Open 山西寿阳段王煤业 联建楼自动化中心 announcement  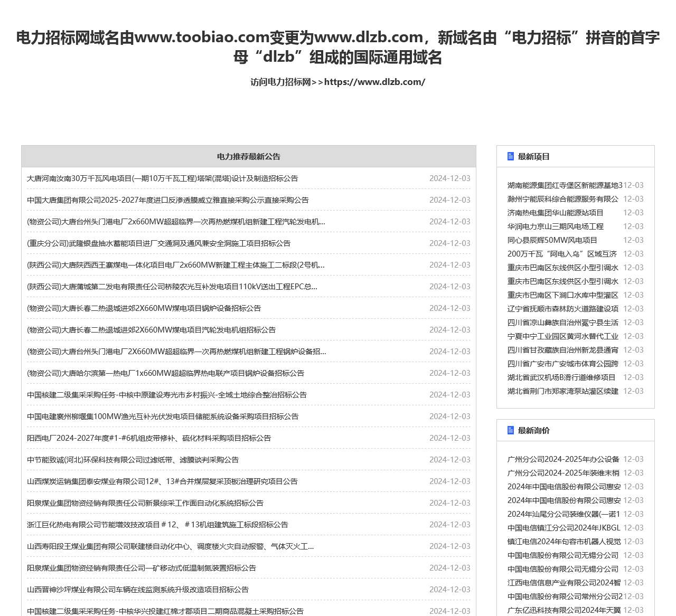170,546
